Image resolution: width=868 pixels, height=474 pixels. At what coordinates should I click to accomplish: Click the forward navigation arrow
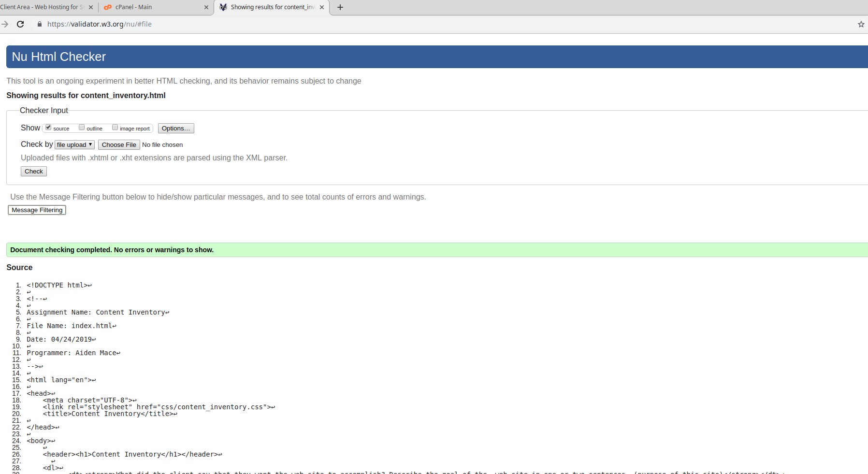5,24
